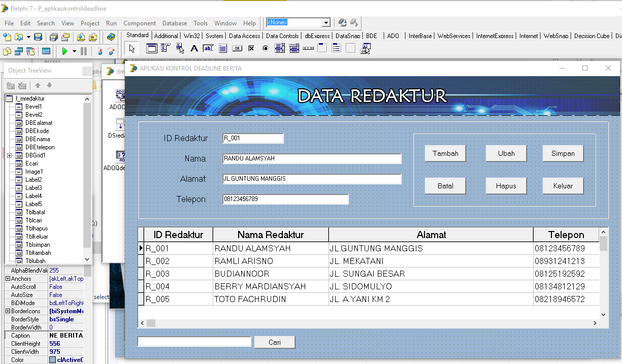The image size is (622, 364).
Task: Select the ScrollBar component icon
Action: (x=308, y=49)
